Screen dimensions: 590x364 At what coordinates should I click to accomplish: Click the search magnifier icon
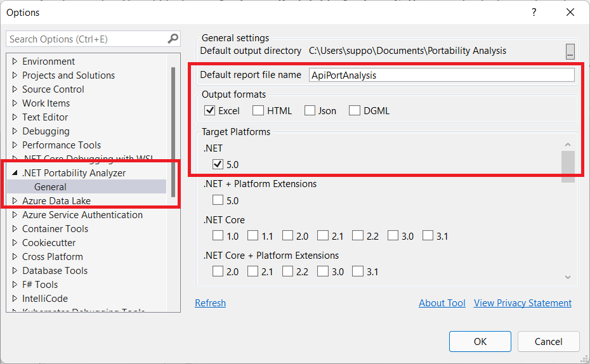pos(173,39)
